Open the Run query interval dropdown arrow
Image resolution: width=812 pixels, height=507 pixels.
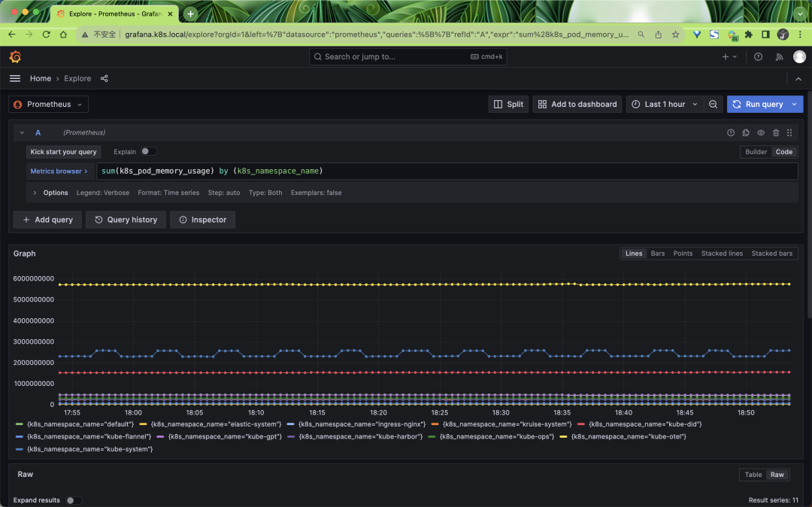795,104
